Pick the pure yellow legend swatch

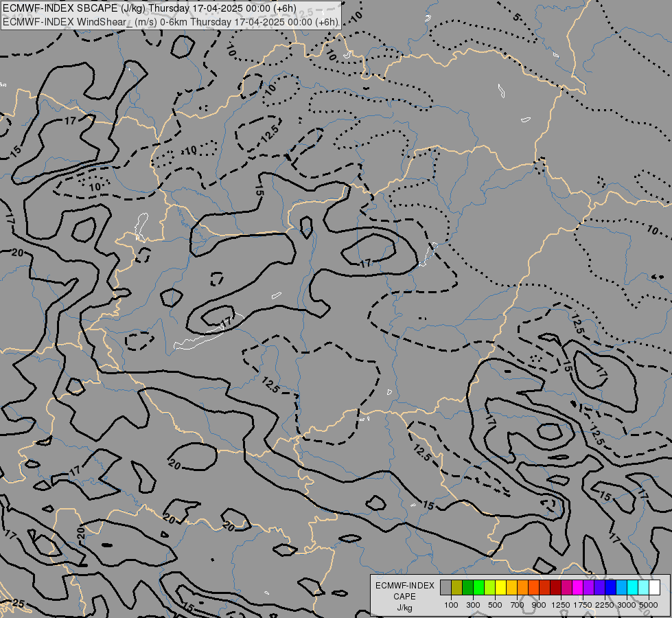pos(500,587)
